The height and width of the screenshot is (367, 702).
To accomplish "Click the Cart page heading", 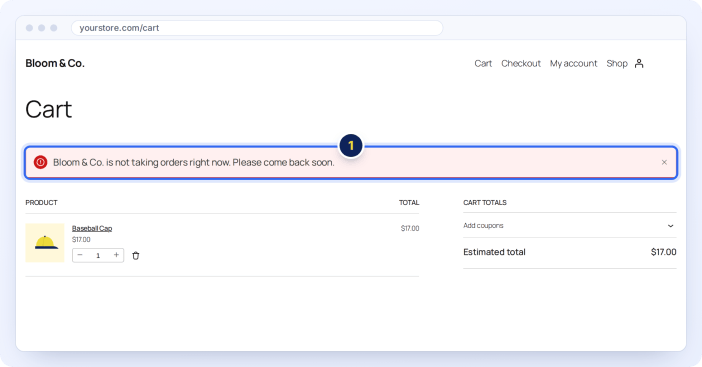I will (x=48, y=109).
